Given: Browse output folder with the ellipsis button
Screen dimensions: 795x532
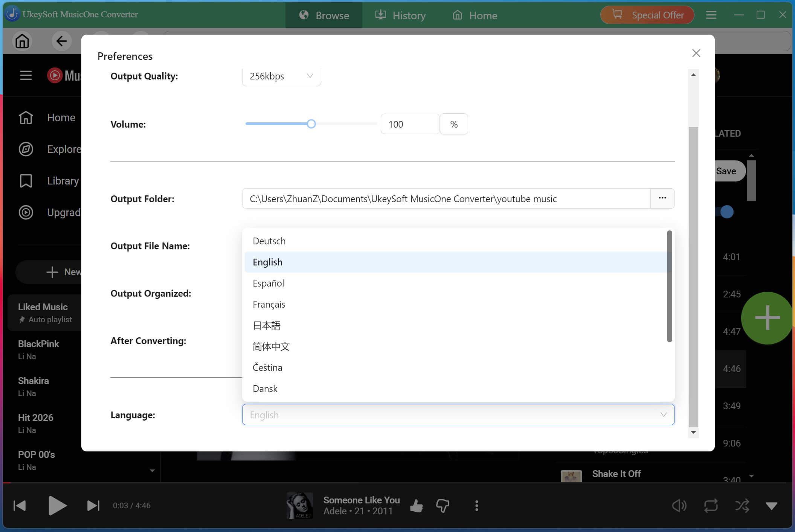Looking at the screenshot, I should [662, 198].
